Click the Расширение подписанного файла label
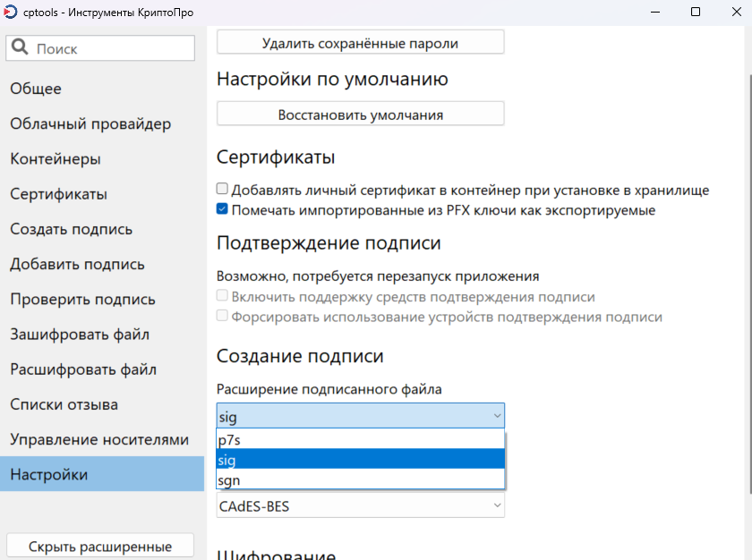Viewport: 752px width, 560px height. pyautogui.click(x=329, y=389)
